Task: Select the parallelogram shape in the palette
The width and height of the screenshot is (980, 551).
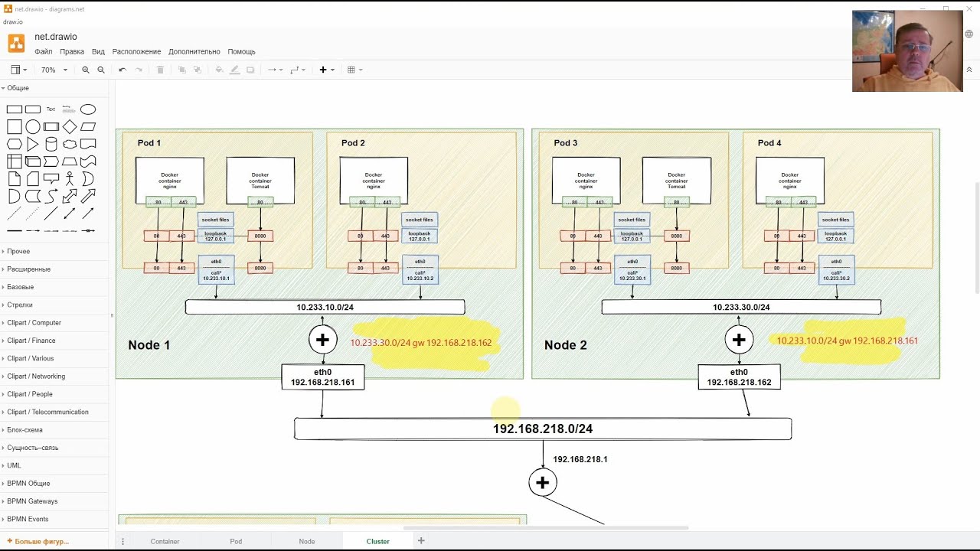Action: [x=88, y=127]
